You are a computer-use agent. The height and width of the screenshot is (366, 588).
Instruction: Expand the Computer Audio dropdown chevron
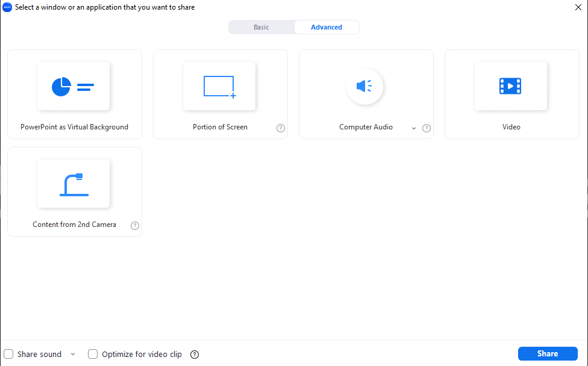[x=414, y=128]
